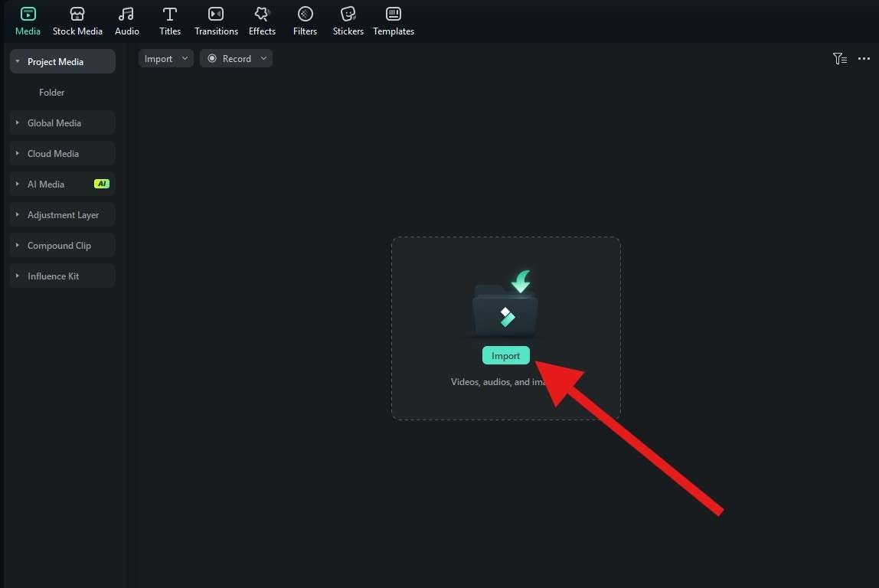Select the Influence Kit item
This screenshot has width=879, height=588.
(63, 276)
